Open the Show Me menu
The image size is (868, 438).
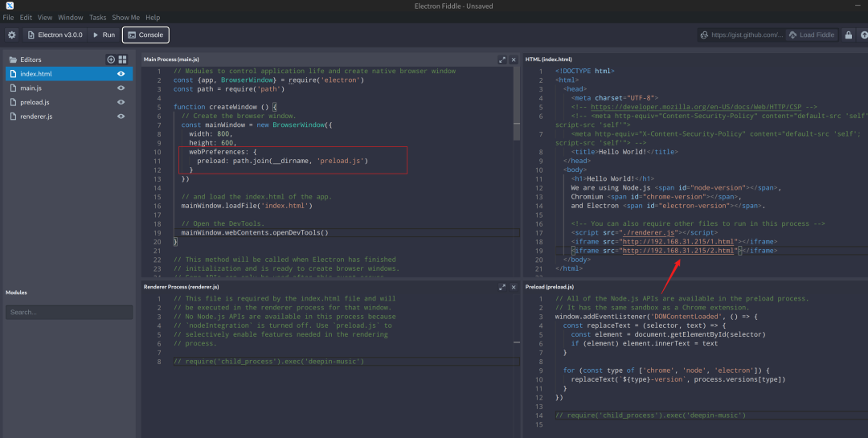[125, 17]
